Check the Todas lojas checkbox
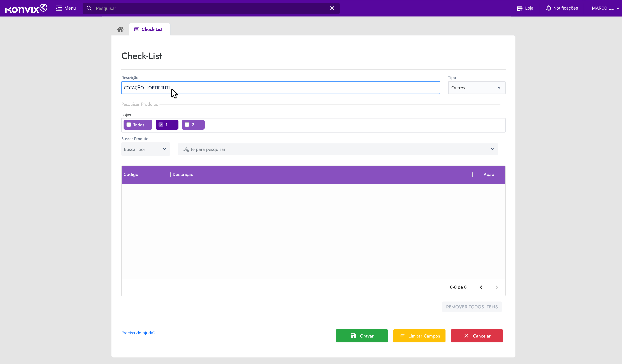 point(129,125)
